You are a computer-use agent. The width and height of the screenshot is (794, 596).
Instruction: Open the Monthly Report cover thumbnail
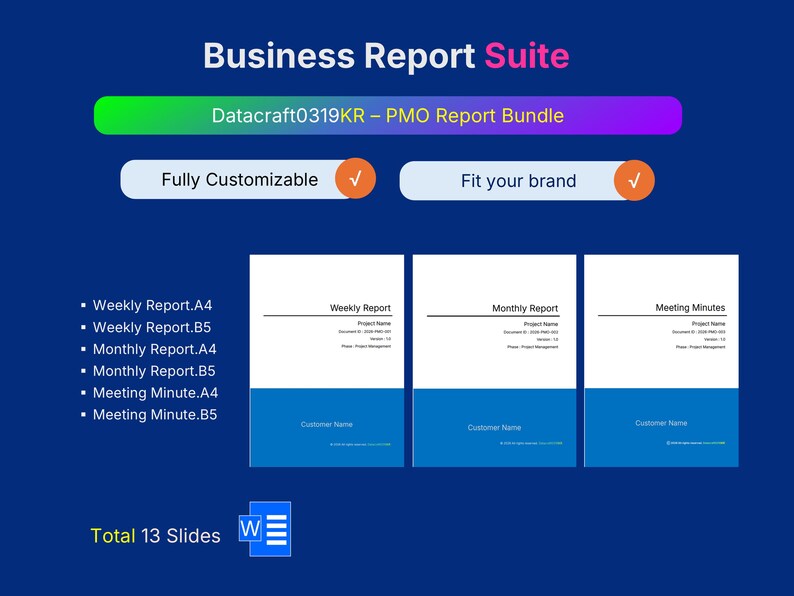click(494, 361)
